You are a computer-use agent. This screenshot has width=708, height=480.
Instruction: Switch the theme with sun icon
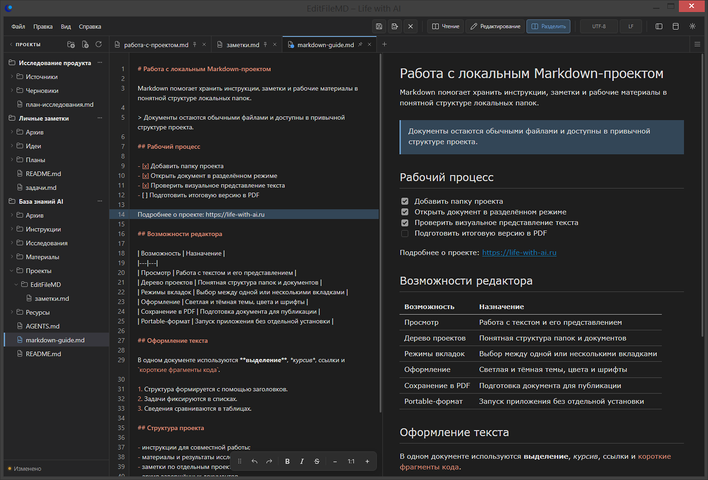692,26
